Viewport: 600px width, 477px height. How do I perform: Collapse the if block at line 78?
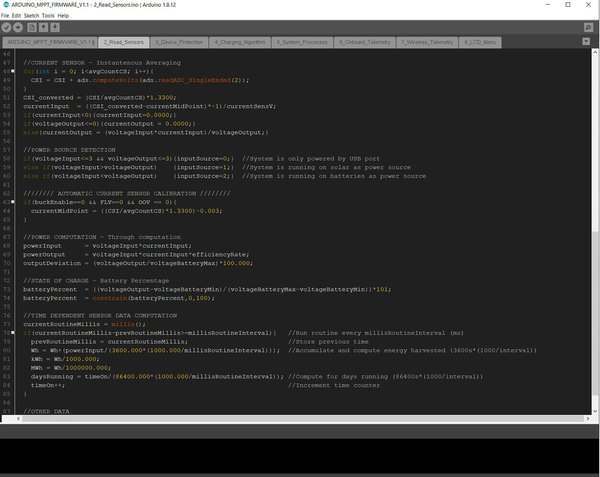coord(13,333)
